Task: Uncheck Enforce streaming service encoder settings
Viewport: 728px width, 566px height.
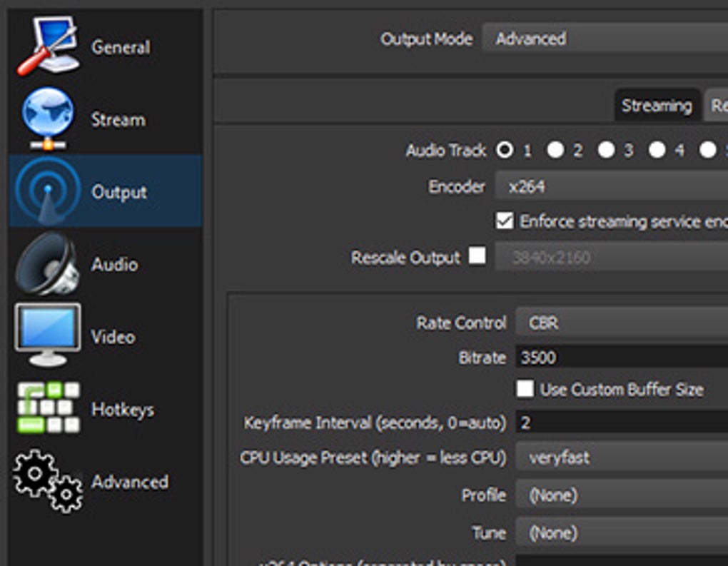Action: pyautogui.click(x=505, y=221)
